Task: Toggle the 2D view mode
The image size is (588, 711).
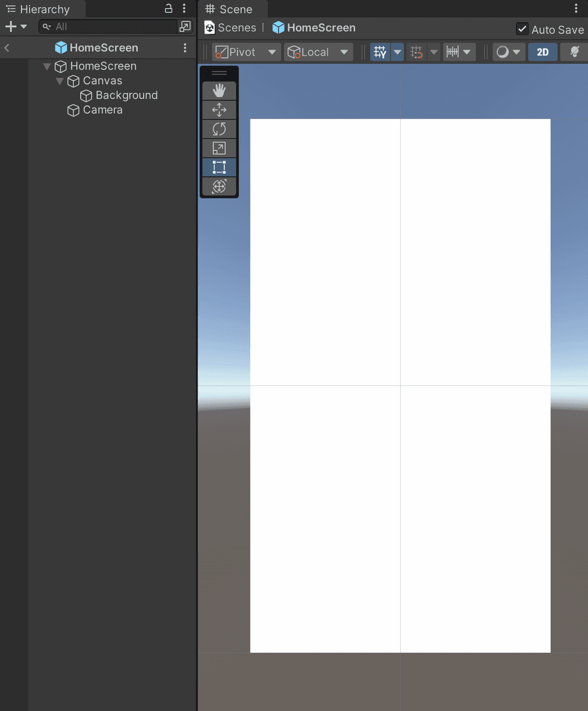Action: point(543,52)
